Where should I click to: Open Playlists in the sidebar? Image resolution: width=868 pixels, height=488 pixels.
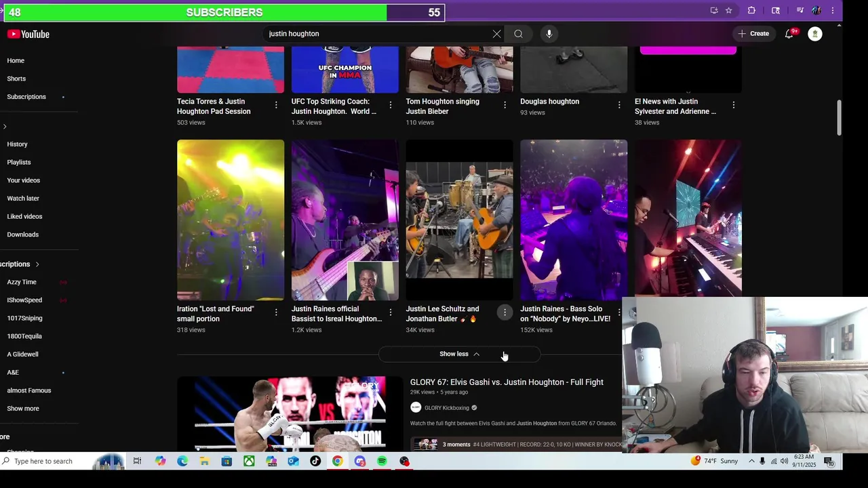click(x=19, y=163)
